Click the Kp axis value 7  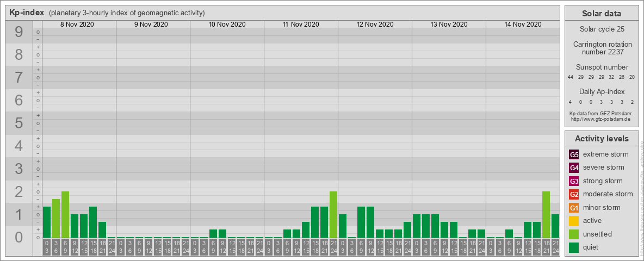(19, 77)
